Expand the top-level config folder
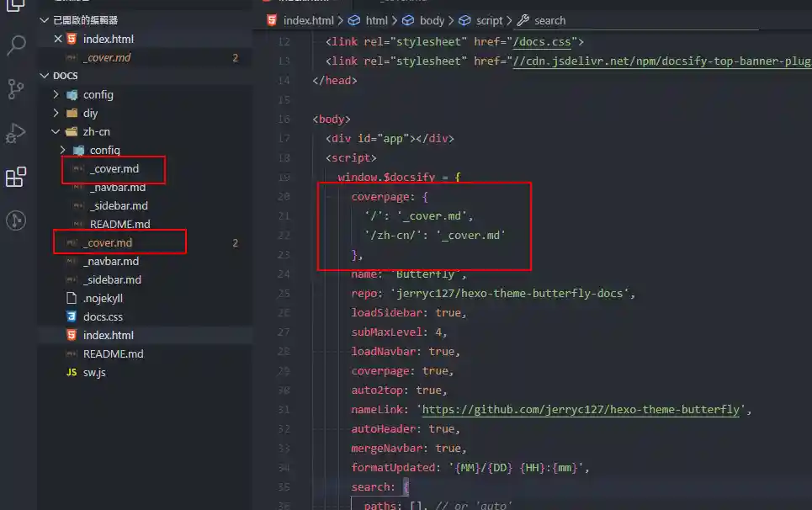Screen dimensions: 812x510 [x=56, y=94]
